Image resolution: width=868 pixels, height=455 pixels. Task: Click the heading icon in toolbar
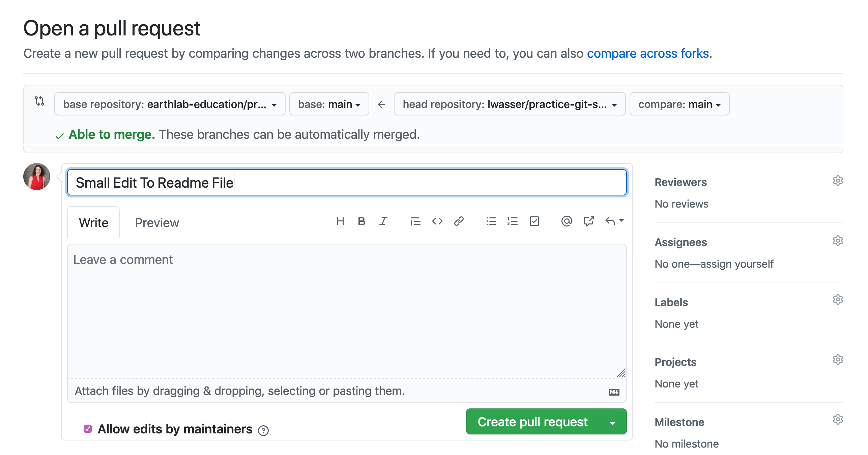[x=341, y=221]
